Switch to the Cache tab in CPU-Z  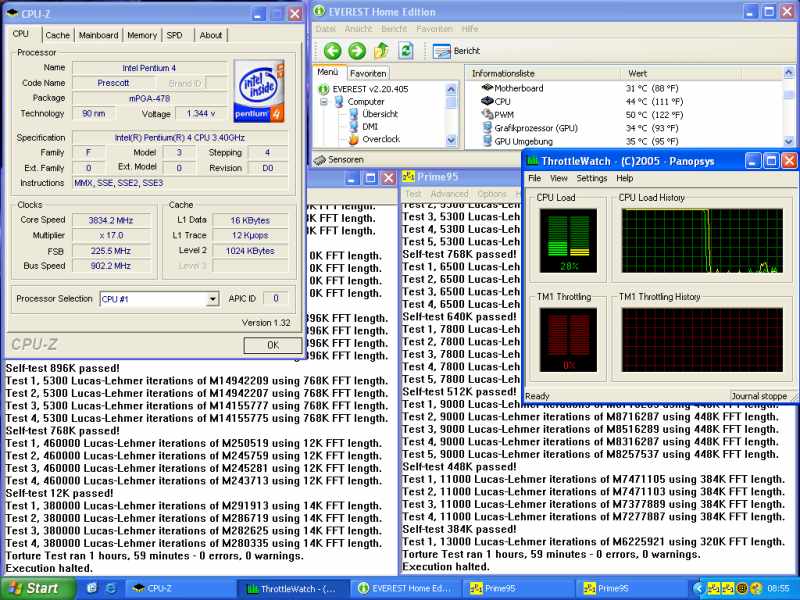pos(57,35)
